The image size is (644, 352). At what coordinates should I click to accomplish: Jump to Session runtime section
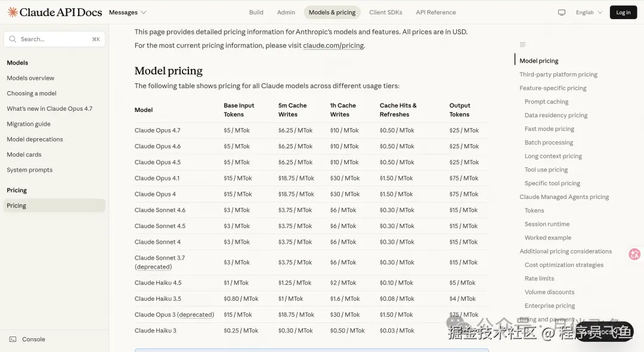pyautogui.click(x=547, y=224)
